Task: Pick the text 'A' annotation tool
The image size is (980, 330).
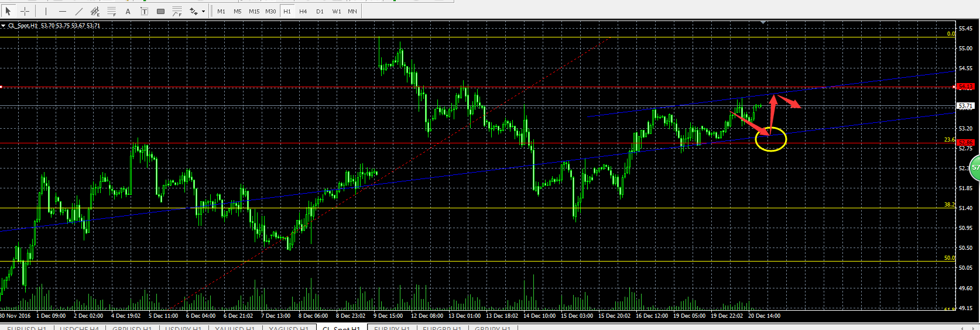Action: (x=128, y=11)
